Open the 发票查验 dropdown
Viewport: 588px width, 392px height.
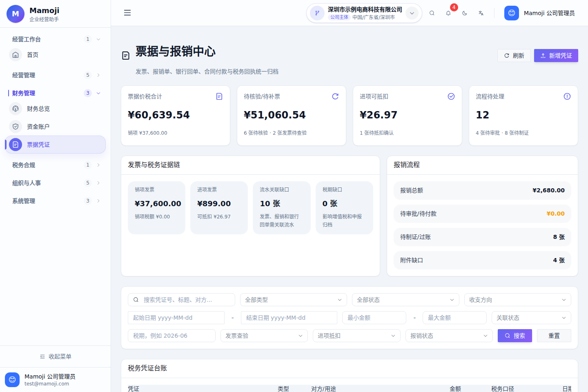(x=264, y=336)
